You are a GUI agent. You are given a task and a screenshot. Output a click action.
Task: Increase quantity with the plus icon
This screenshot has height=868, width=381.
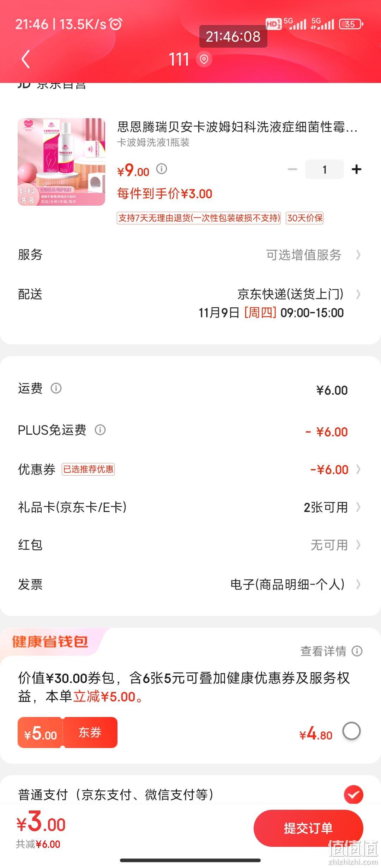pos(357,169)
